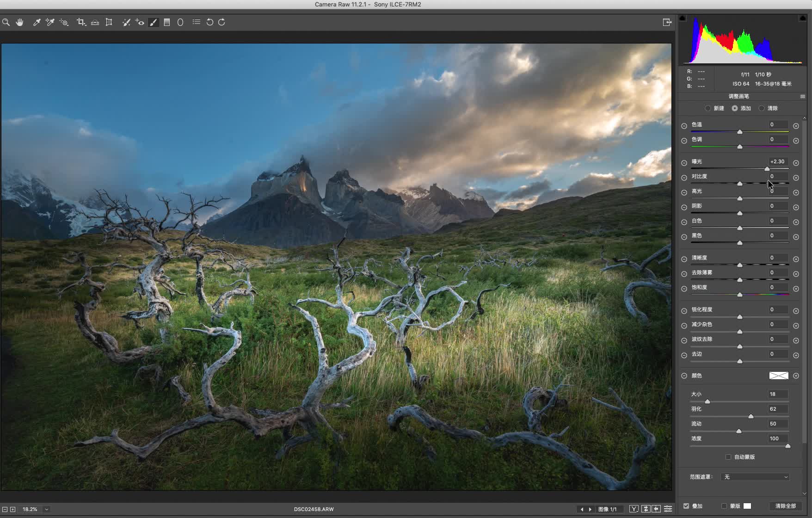
Task: Select the Graduated Filter tool
Action: pos(167,22)
